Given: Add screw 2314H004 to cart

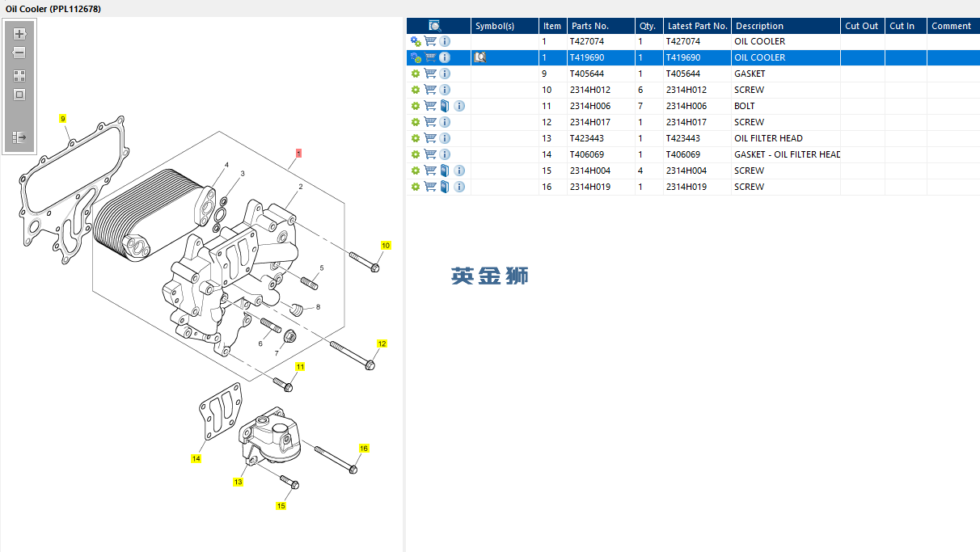Looking at the screenshot, I should (430, 171).
